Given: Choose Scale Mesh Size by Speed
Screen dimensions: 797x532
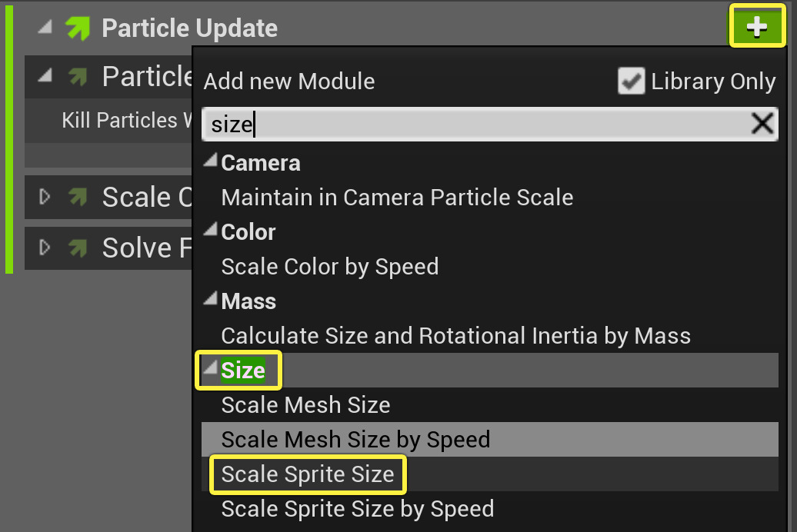Looking at the screenshot, I should 355,440.
